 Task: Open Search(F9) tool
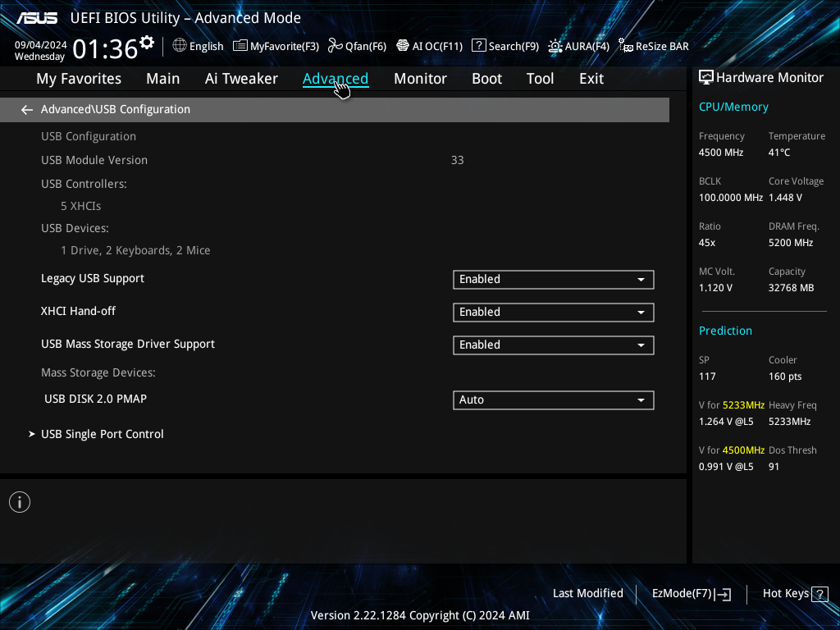coord(505,46)
